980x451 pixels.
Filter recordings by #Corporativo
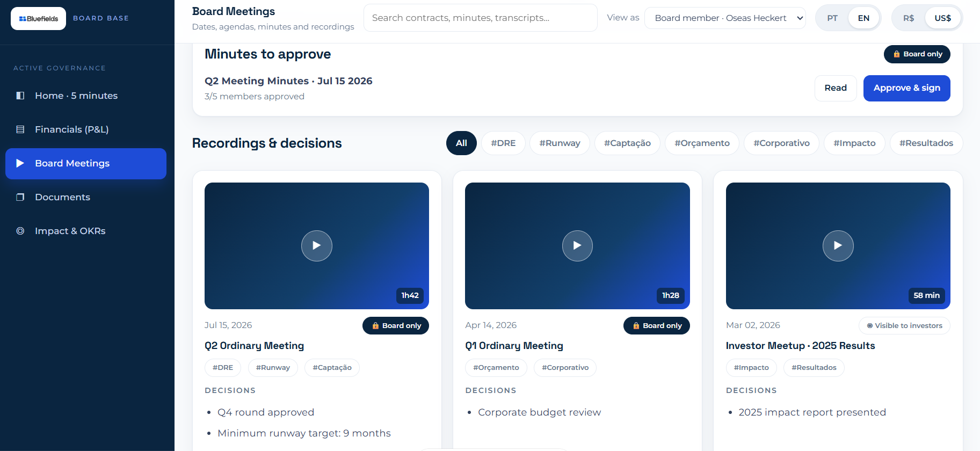click(781, 143)
